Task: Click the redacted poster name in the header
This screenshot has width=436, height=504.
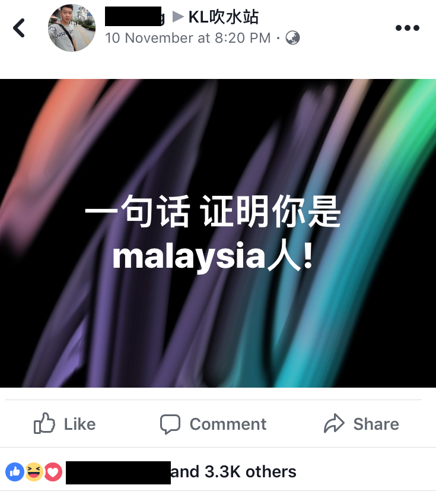Action: click(134, 17)
